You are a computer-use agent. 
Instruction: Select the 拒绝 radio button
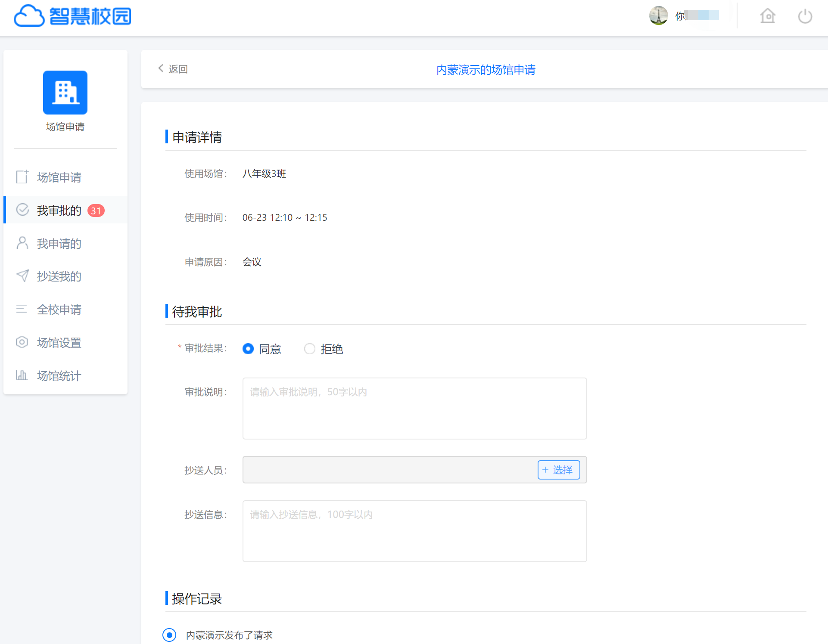[x=310, y=349]
